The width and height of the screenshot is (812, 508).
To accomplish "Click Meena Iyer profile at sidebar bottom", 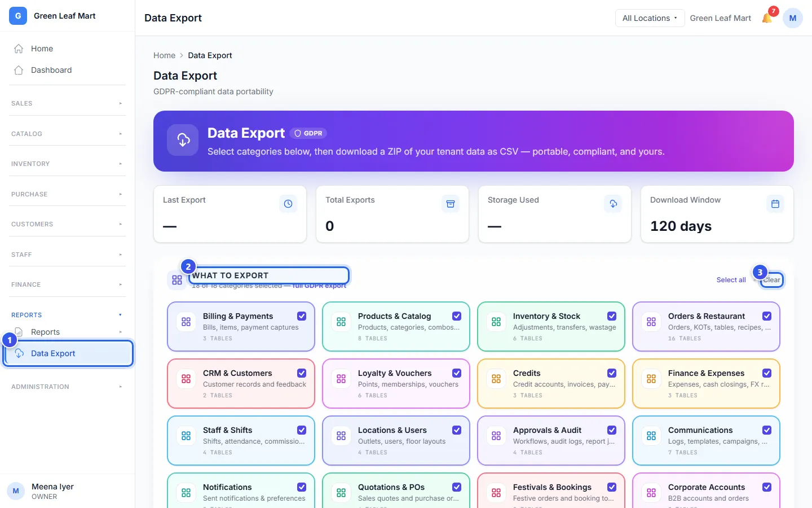I will [x=67, y=491].
